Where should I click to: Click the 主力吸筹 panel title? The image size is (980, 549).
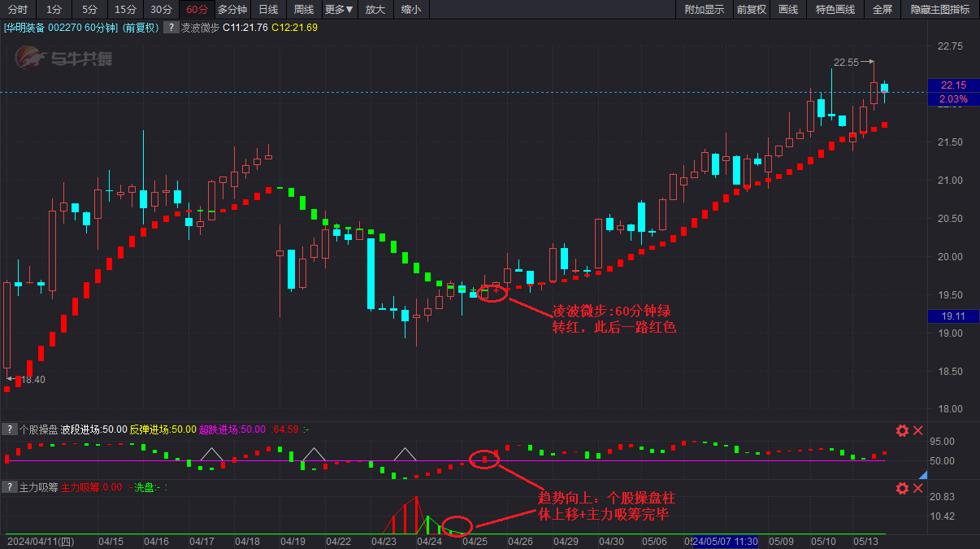38,488
